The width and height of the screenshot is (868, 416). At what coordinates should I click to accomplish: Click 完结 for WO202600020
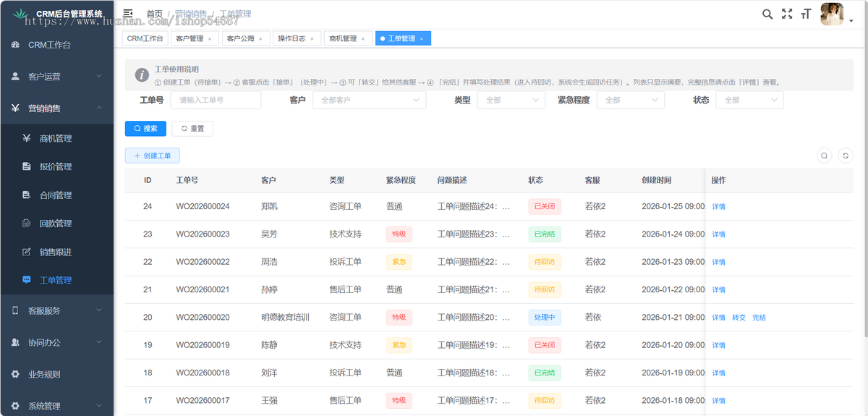(x=759, y=318)
